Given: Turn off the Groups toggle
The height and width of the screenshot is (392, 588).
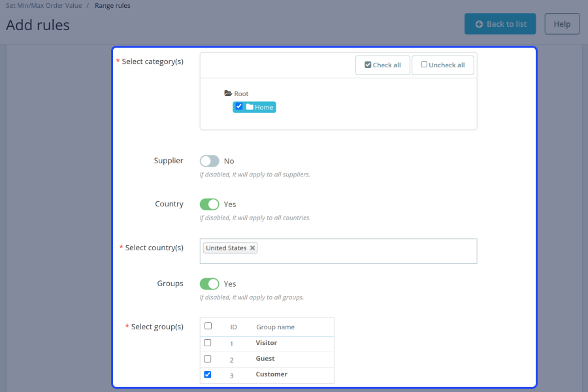Looking at the screenshot, I should point(209,284).
